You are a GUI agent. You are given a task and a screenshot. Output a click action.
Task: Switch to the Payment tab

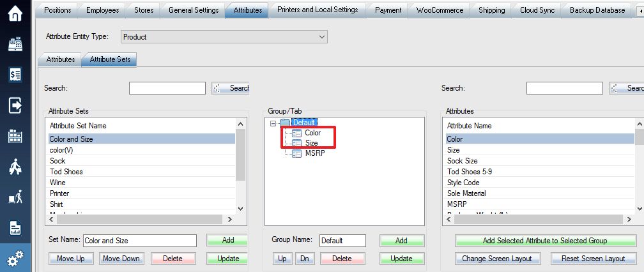388,10
